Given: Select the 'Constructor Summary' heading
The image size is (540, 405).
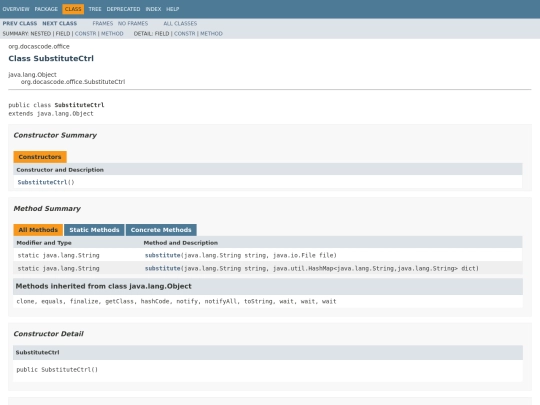Looking at the screenshot, I should click(55, 135).
